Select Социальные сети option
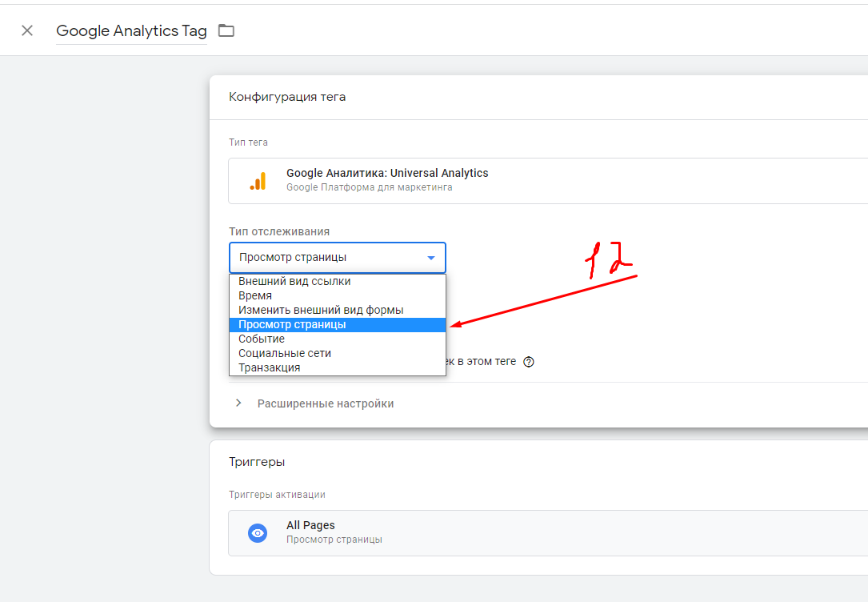Screen dimensions: 868x602 (x=285, y=353)
